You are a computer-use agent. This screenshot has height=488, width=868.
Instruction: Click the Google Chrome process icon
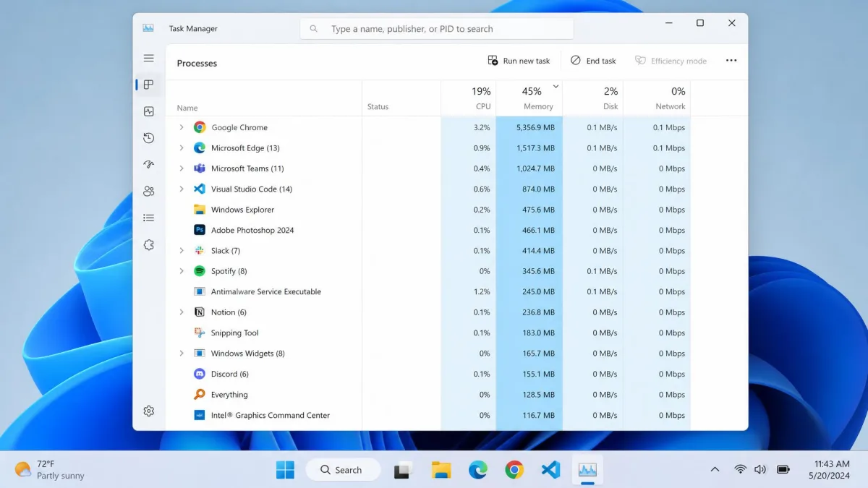[200, 127]
